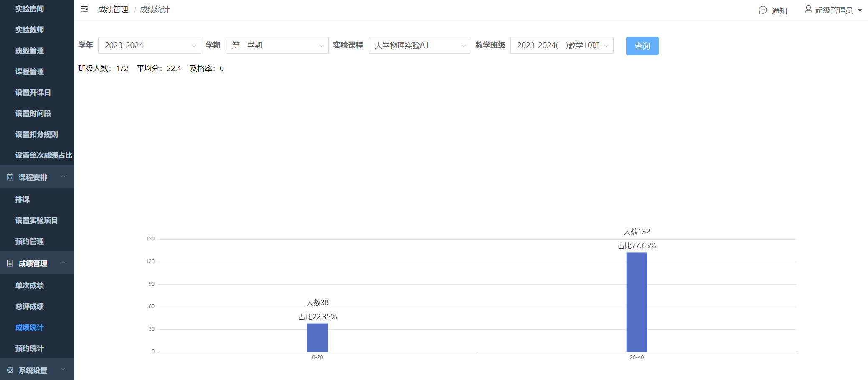Click the 课程安排 calendar icon
The width and height of the screenshot is (868, 380).
[10, 177]
